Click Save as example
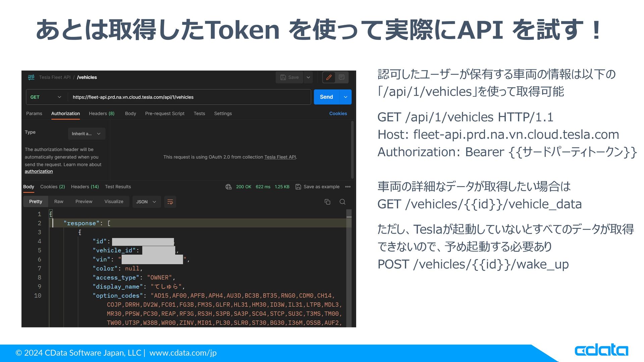This screenshot has width=644, height=362. (321, 187)
